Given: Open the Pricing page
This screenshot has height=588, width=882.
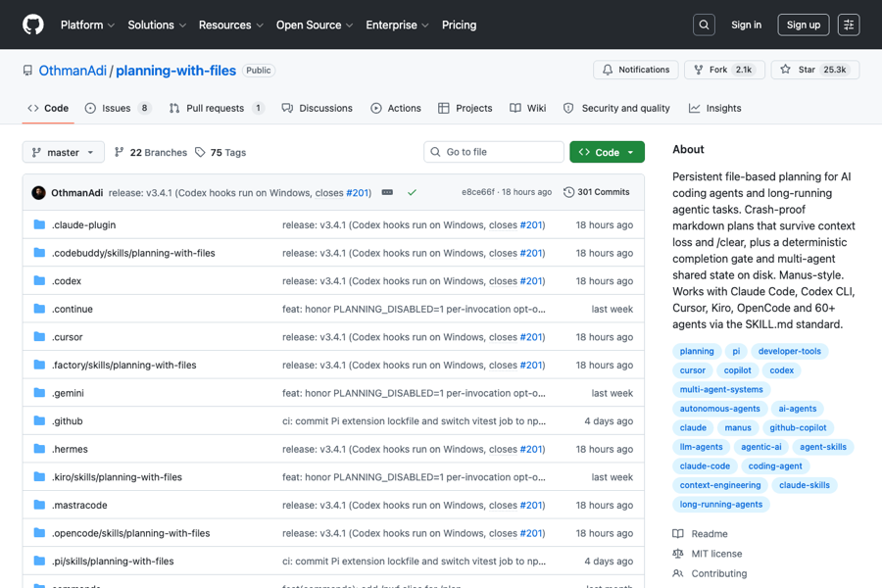Looking at the screenshot, I should pyautogui.click(x=459, y=24).
